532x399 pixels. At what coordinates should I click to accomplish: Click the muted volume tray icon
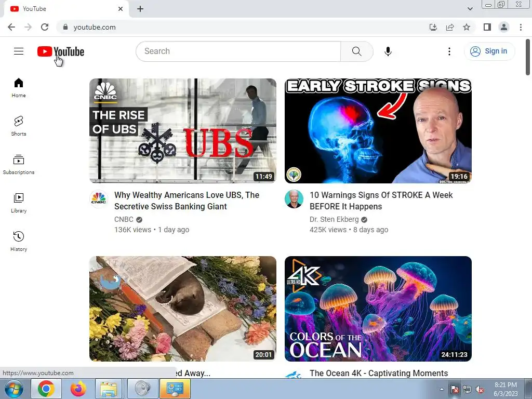coord(480,390)
